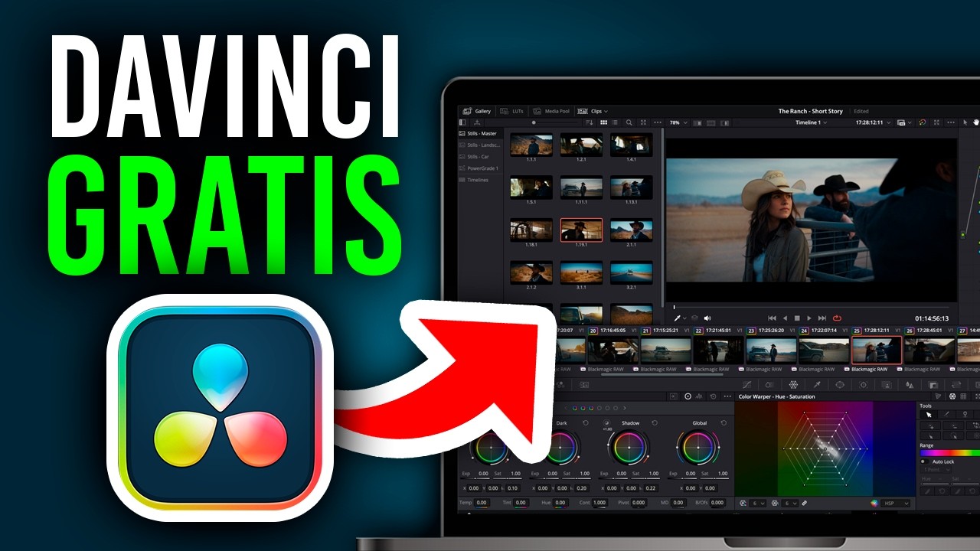Viewport: 980px width, 551px height.
Task: Click the colorful unmix circle icon above viewer
Action: tap(922, 122)
